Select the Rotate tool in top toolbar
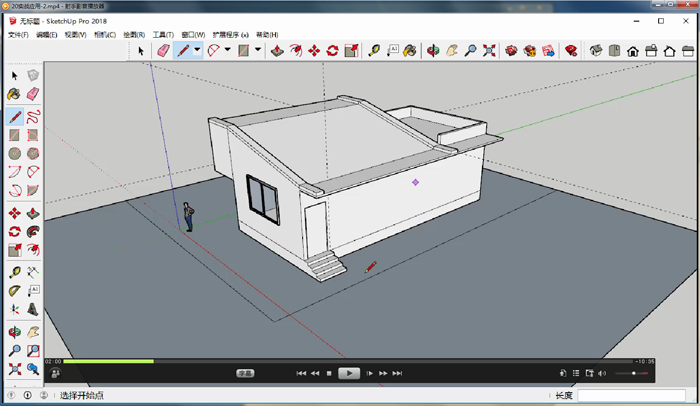Image resolution: width=700 pixels, height=406 pixels. pos(333,50)
